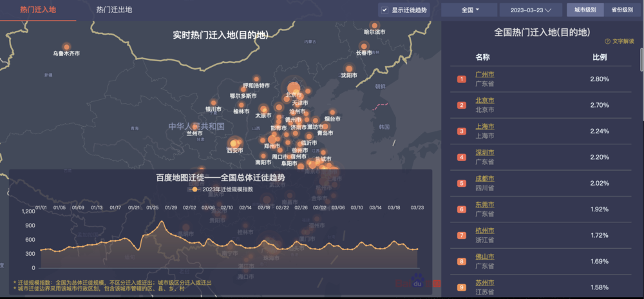The height and width of the screenshot is (299, 644).
Task: Open the 广州市 link in the ranking
Action: (485, 75)
